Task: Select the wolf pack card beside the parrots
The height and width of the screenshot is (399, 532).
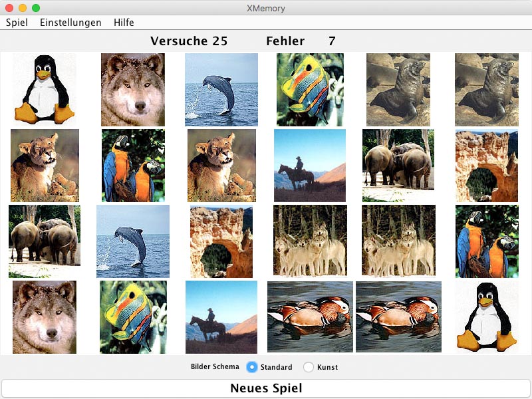Action: (x=398, y=241)
